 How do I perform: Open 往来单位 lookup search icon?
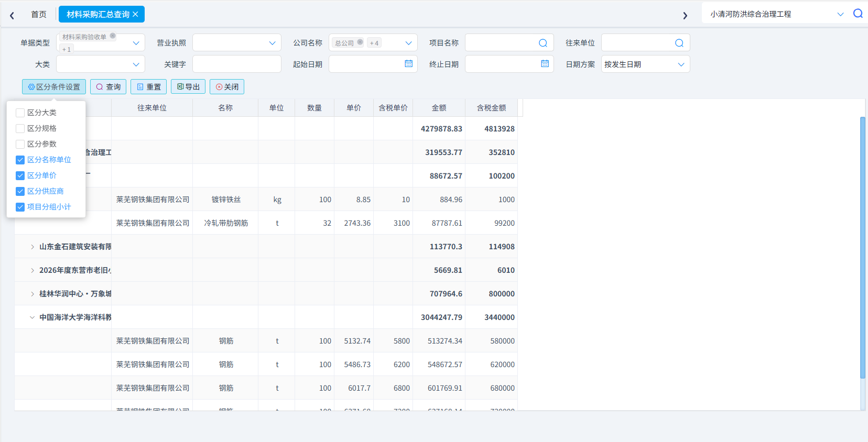tap(679, 43)
